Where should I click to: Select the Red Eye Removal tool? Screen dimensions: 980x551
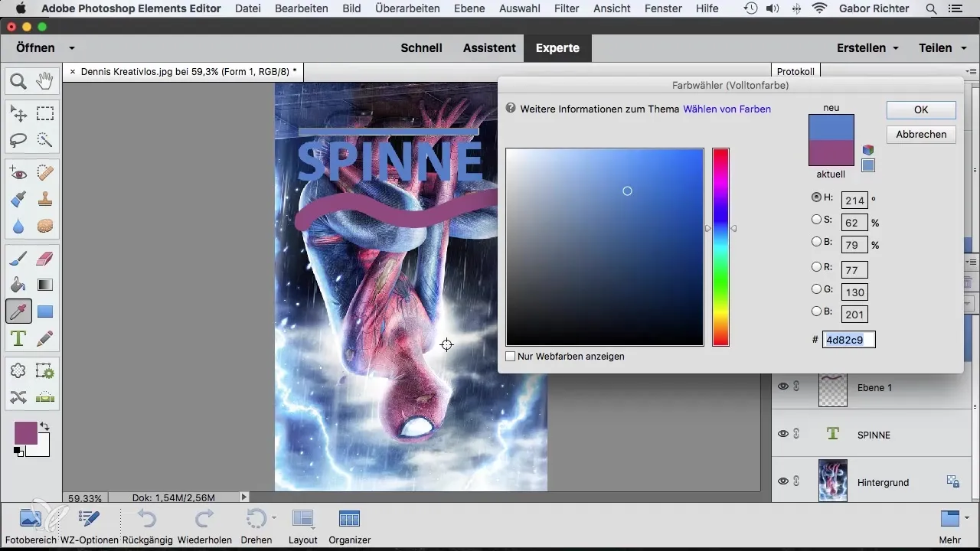tap(18, 174)
